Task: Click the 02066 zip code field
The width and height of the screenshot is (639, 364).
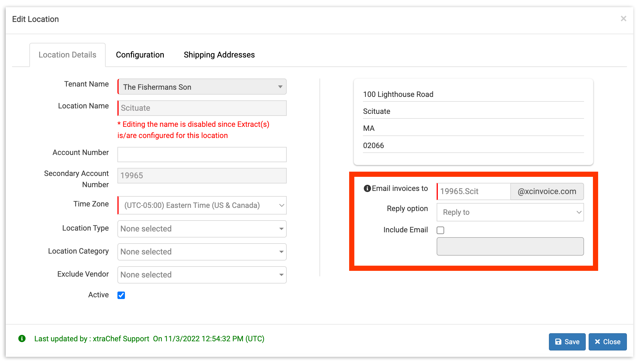Action: 473,145
